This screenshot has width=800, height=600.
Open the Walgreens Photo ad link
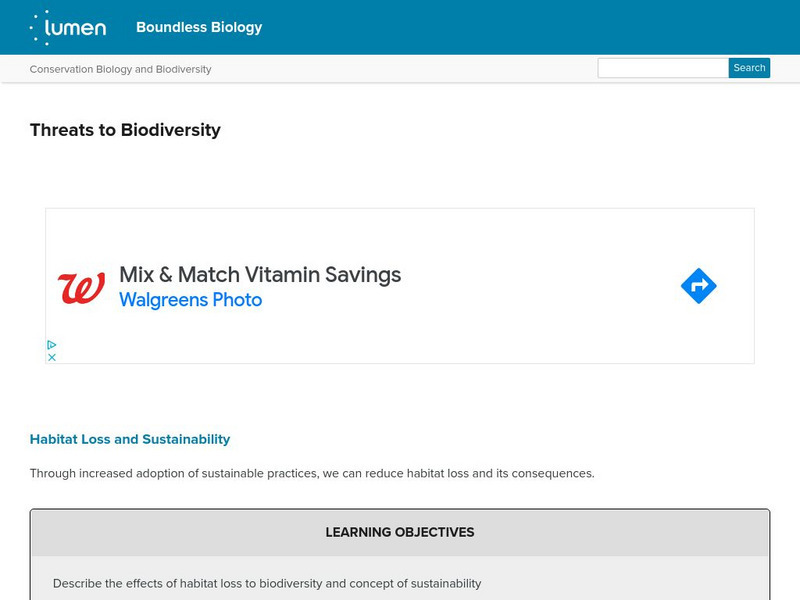point(190,300)
